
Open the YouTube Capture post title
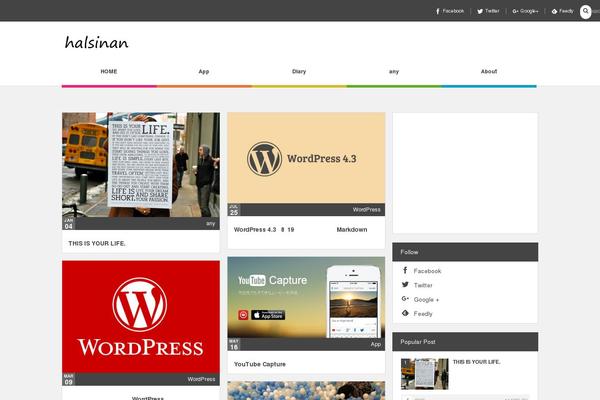[260, 364]
